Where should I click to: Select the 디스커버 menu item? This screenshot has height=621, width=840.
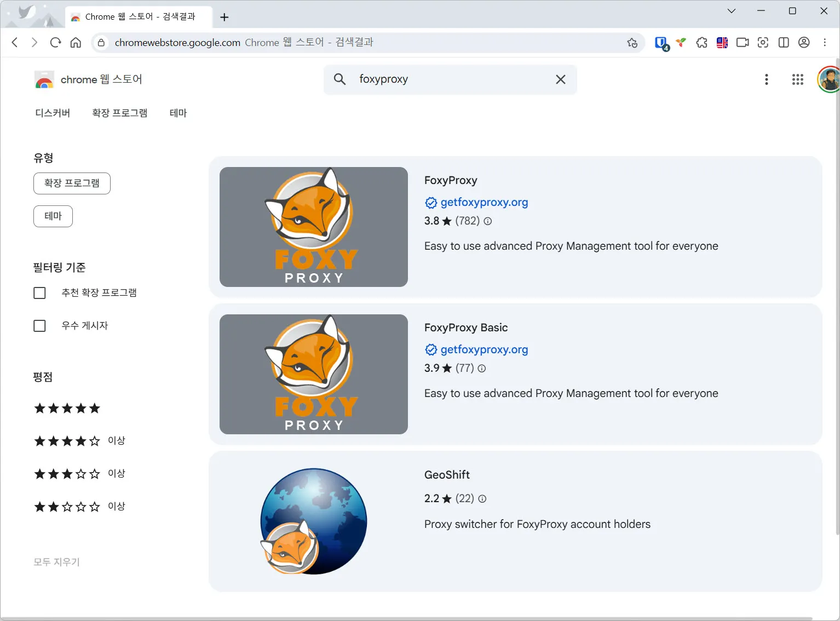[52, 113]
